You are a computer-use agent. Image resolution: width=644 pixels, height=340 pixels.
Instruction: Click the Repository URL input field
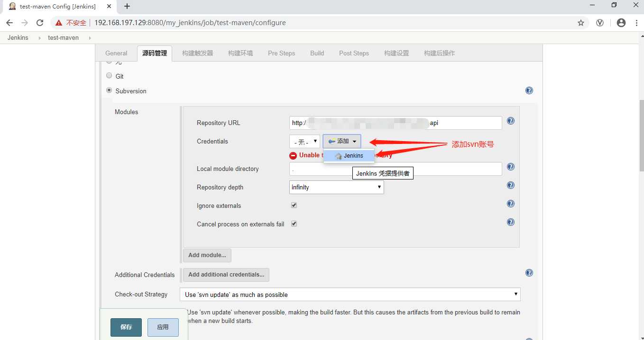[396, 123]
